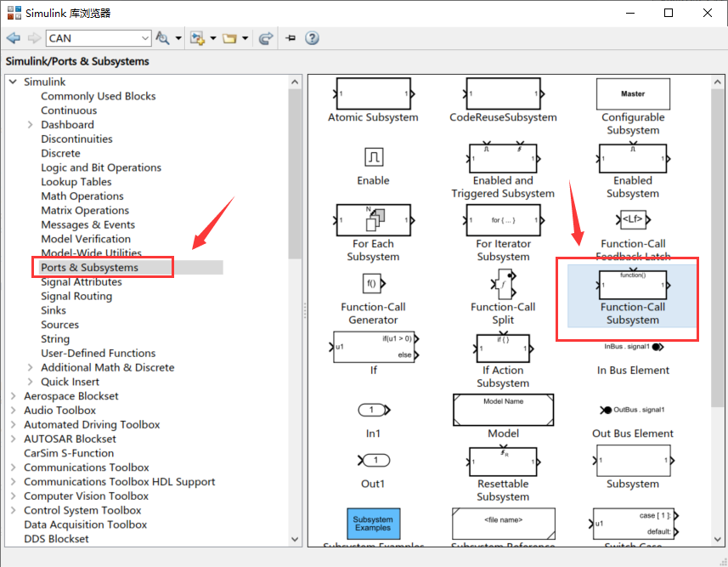Open the search options dropdown arrow

178,38
